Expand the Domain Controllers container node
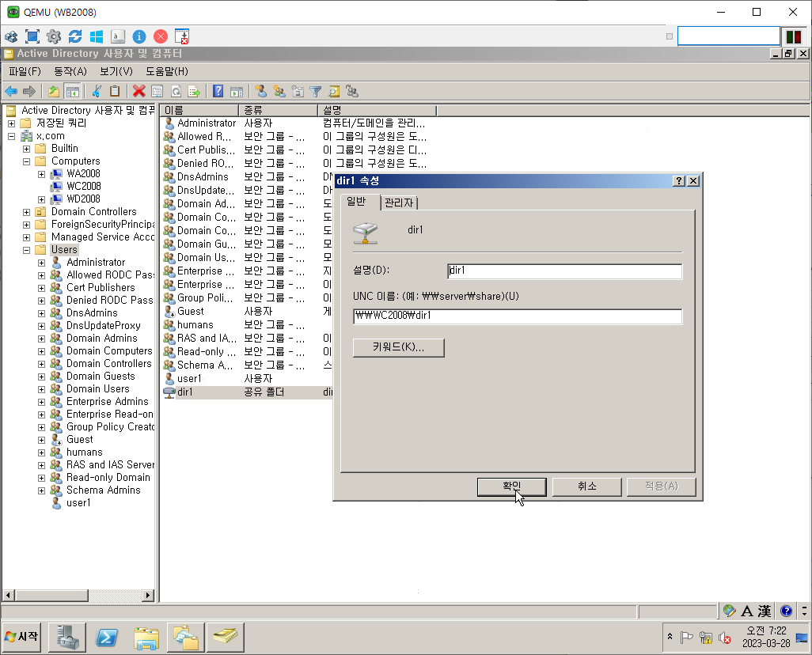 point(26,212)
